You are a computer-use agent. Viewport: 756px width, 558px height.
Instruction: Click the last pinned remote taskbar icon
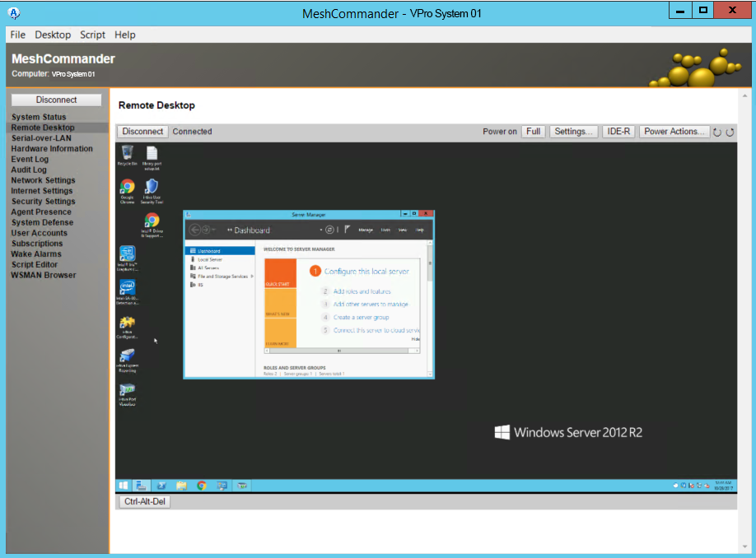click(242, 486)
